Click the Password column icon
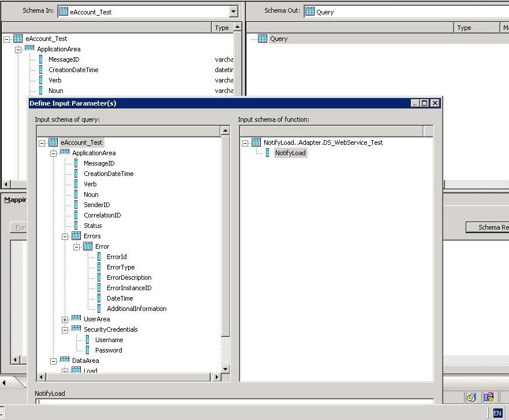 pyautogui.click(x=88, y=350)
